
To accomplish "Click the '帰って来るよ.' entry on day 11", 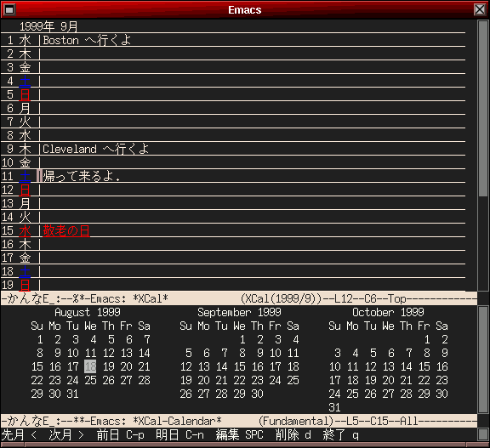I will pos(82,176).
